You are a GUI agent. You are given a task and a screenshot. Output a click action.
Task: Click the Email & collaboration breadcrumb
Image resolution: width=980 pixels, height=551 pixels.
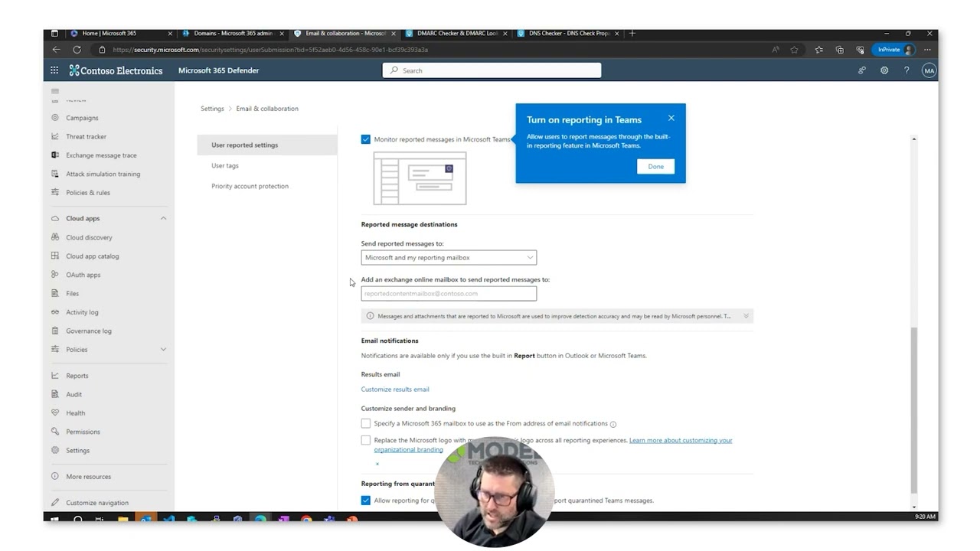pyautogui.click(x=267, y=109)
